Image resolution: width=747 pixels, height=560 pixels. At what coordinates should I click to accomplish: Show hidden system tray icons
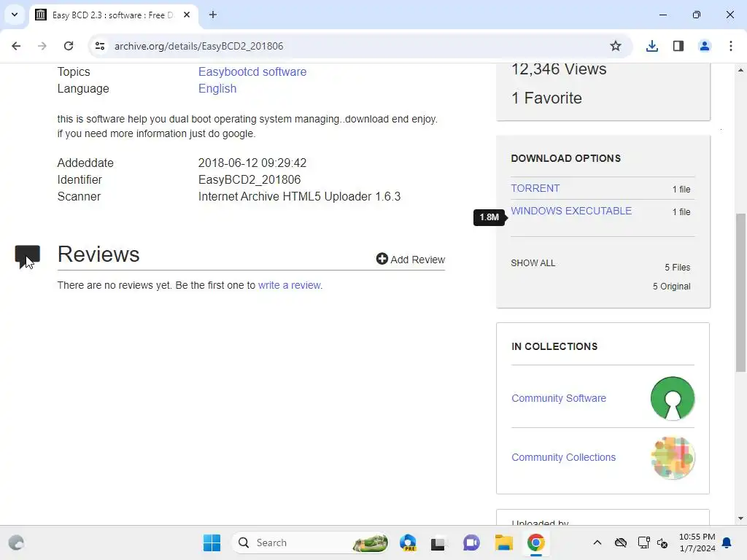[x=597, y=542]
